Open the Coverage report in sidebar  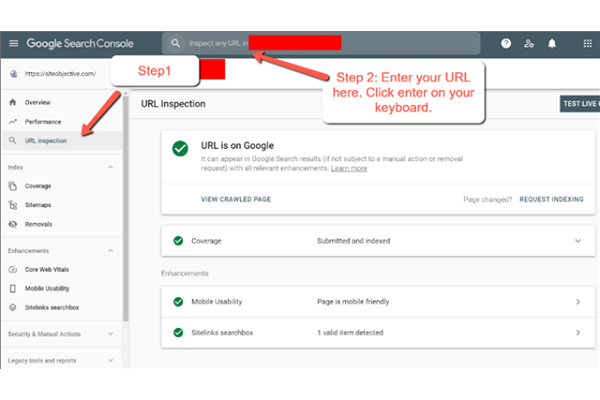tap(38, 186)
